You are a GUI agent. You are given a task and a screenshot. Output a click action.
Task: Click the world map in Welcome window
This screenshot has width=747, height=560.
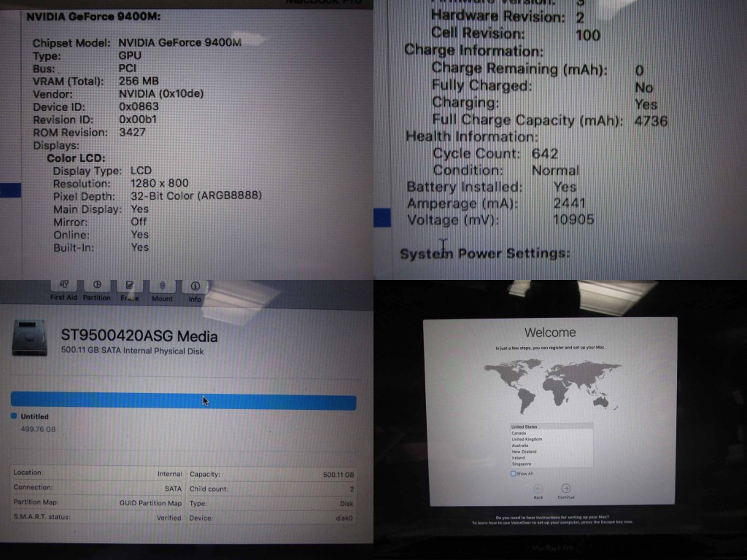553,386
